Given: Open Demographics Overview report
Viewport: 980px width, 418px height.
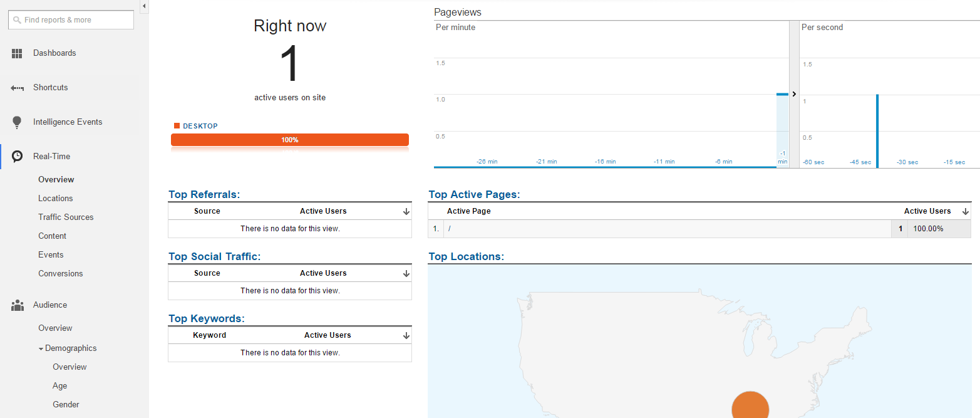Looking at the screenshot, I should [x=70, y=367].
